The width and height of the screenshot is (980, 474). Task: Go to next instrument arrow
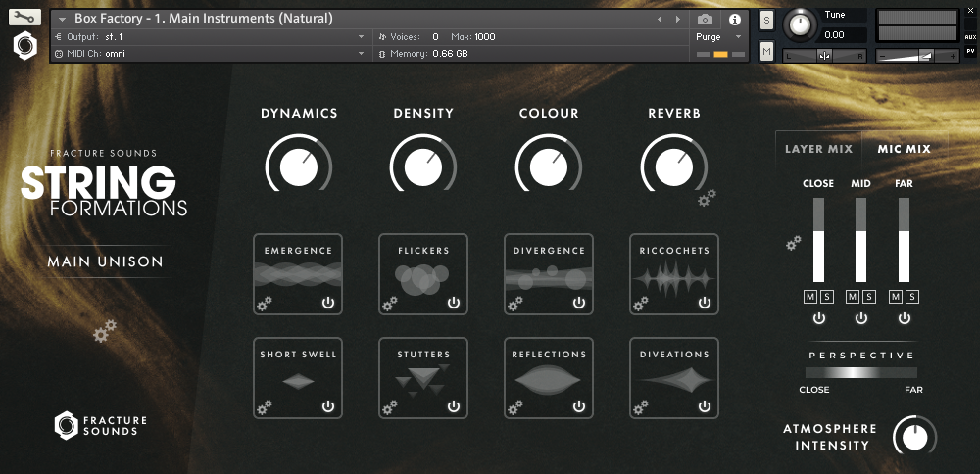677,20
